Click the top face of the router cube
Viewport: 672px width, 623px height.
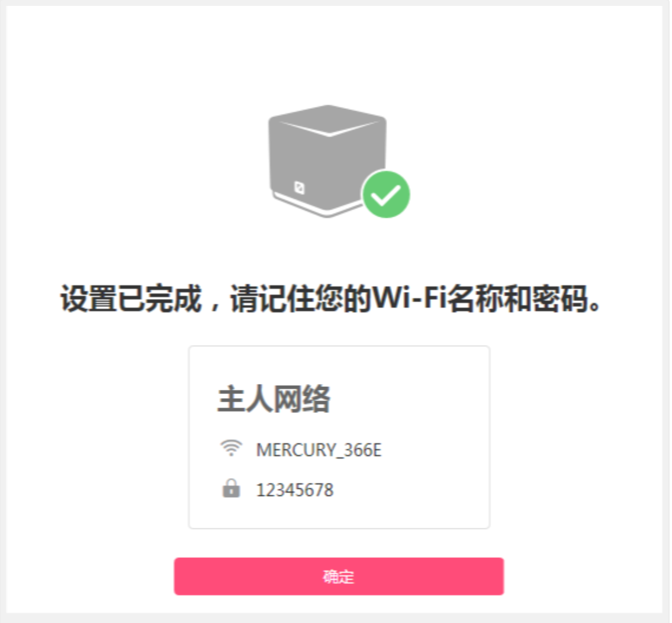[x=328, y=120]
